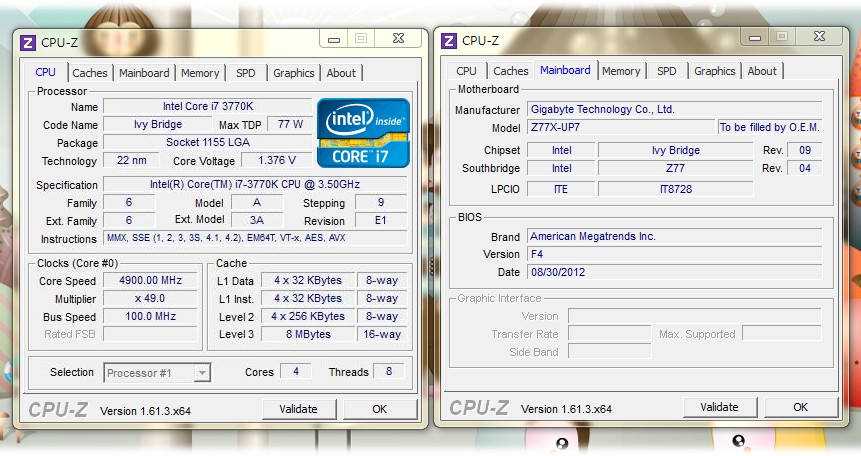The image size is (861, 456).
Task: Click the Technology value 22 nm
Action: click(x=132, y=160)
